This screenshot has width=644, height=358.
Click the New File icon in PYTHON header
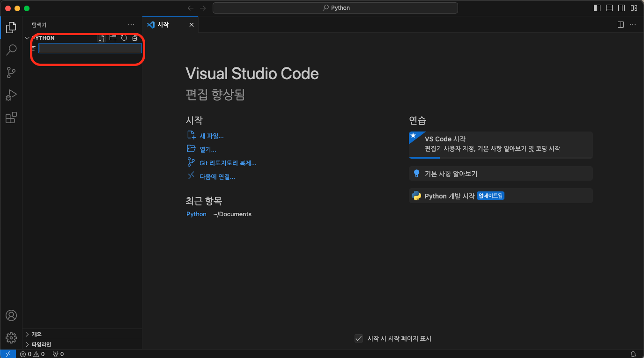(x=102, y=38)
